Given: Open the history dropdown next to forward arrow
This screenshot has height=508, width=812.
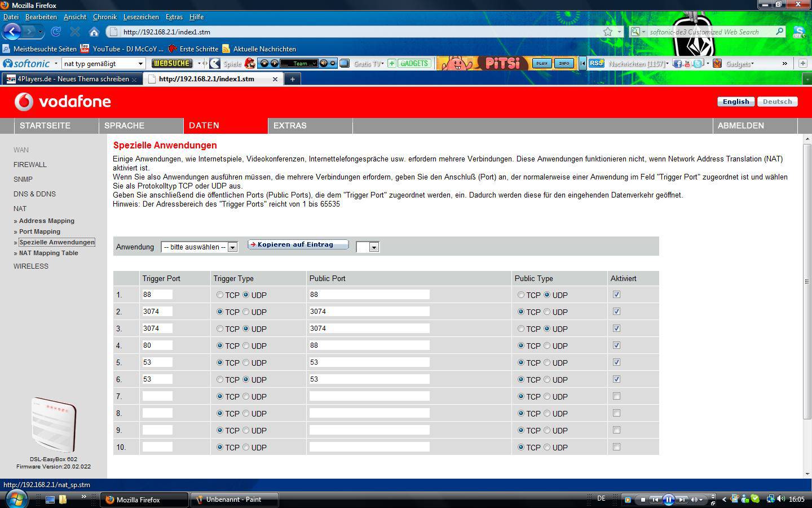Looking at the screenshot, I should coord(40,32).
